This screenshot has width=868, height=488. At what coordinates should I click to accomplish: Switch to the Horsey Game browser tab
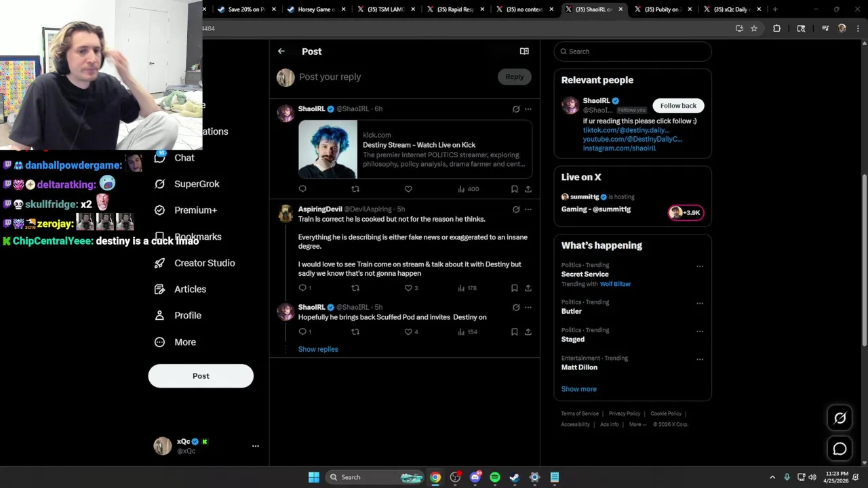316,9
